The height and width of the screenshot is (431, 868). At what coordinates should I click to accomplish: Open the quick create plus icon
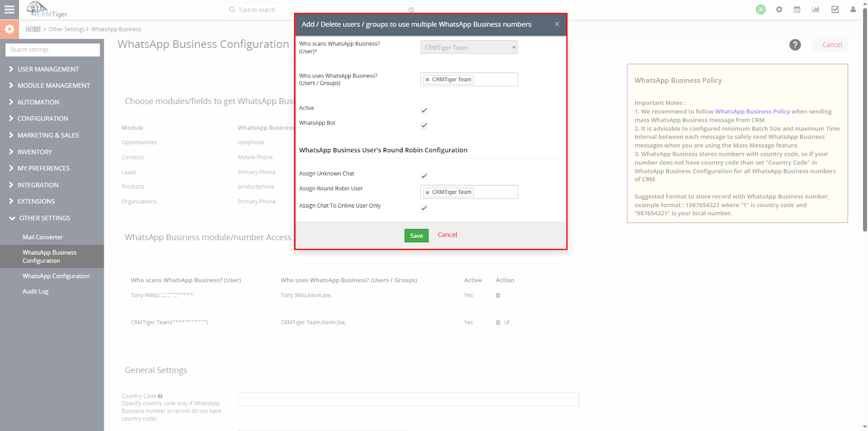tap(779, 9)
